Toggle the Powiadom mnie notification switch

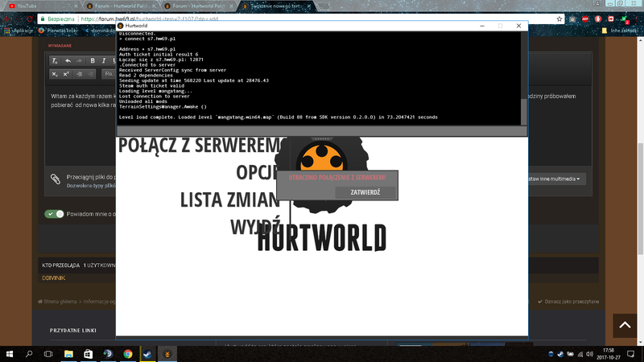click(54, 214)
